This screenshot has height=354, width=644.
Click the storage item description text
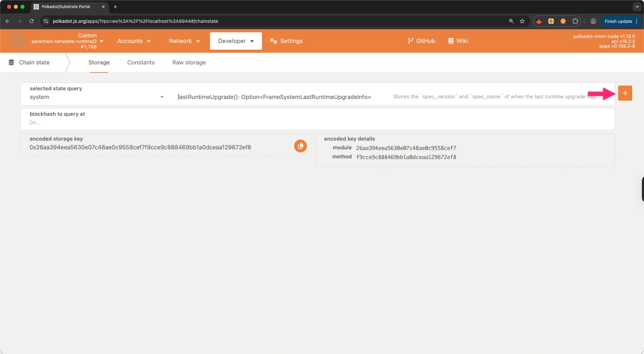pyautogui.click(x=497, y=97)
